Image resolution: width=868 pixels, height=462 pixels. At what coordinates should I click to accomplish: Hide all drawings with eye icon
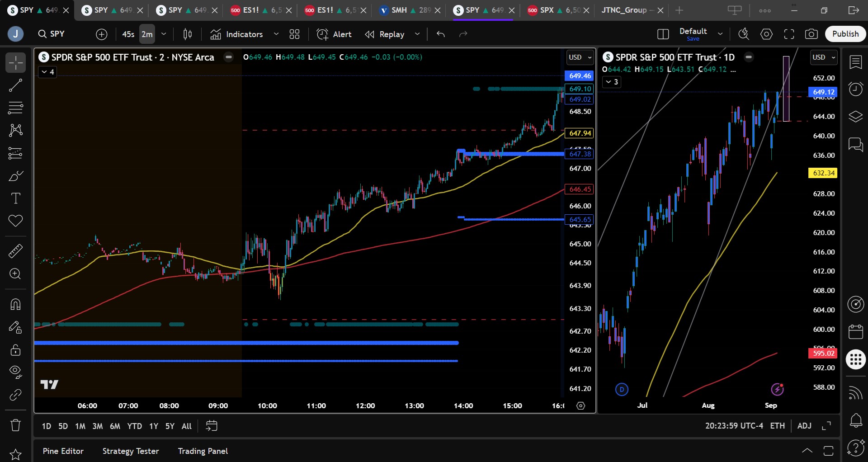click(x=15, y=372)
